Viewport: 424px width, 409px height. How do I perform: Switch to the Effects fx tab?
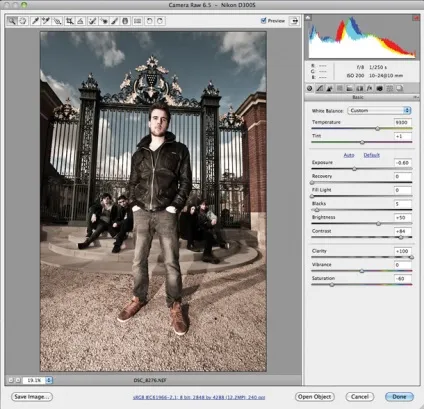(369, 88)
